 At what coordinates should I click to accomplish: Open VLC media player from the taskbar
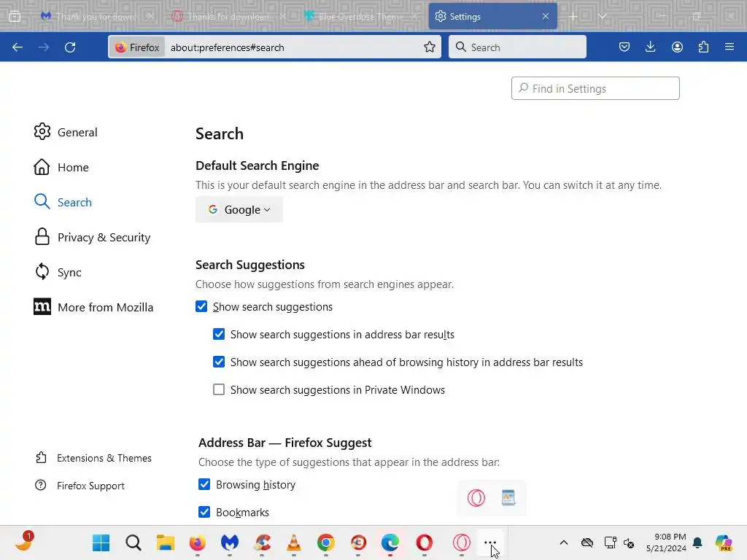click(294, 542)
